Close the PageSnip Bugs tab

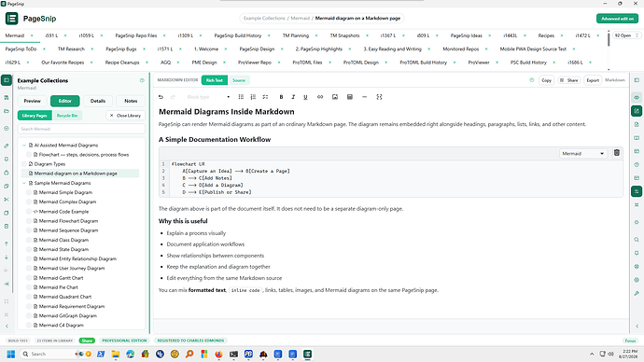[144, 49]
